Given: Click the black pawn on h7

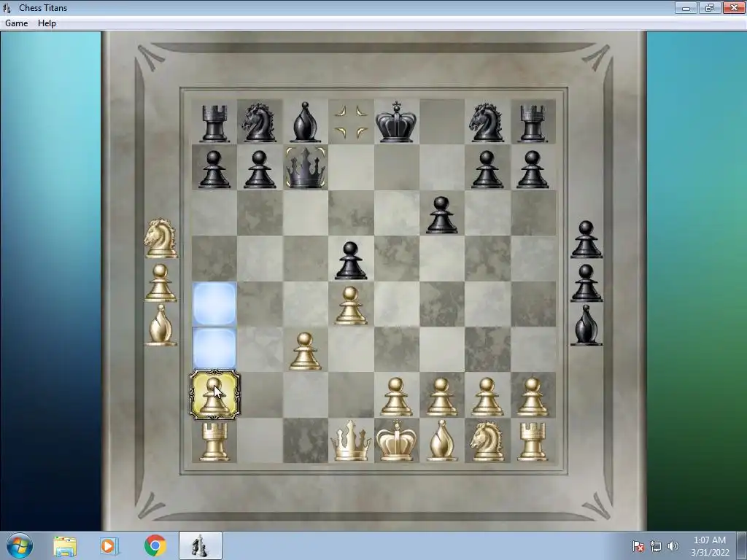Looking at the screenshot, I should 533,169.
